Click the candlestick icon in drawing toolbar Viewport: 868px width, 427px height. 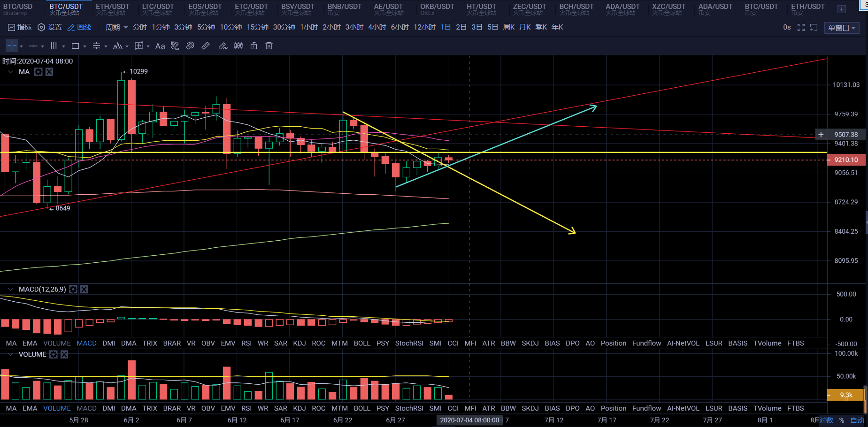[x=238, y=46]
